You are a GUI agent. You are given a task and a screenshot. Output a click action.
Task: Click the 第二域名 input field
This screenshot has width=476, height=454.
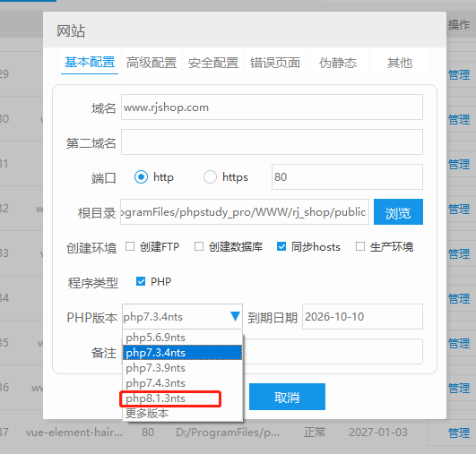272,142
